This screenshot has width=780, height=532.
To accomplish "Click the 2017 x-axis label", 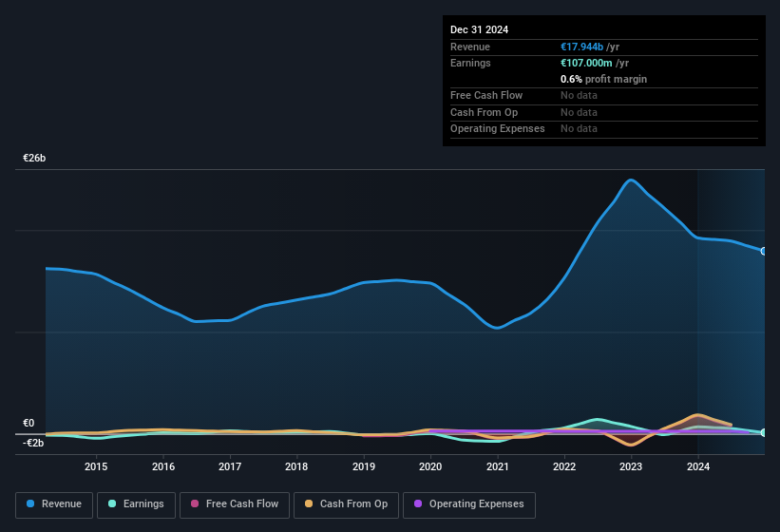I will point(230,466).
